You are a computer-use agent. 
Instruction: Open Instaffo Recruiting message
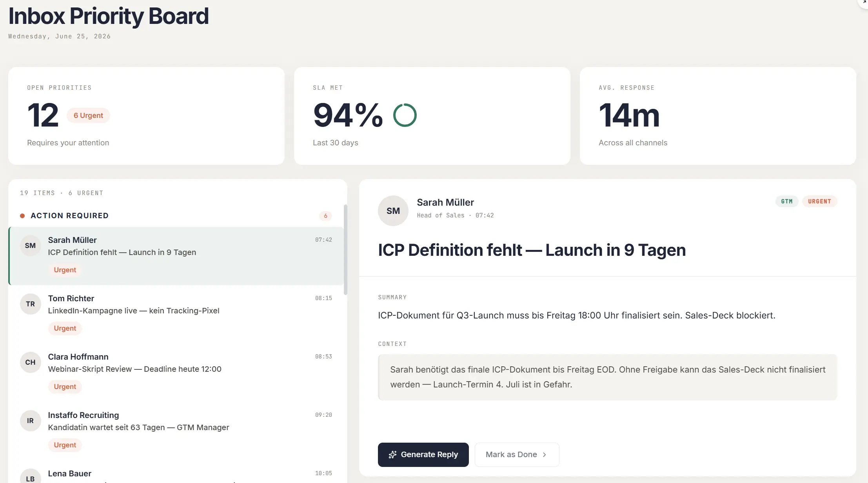pos(176,431)
